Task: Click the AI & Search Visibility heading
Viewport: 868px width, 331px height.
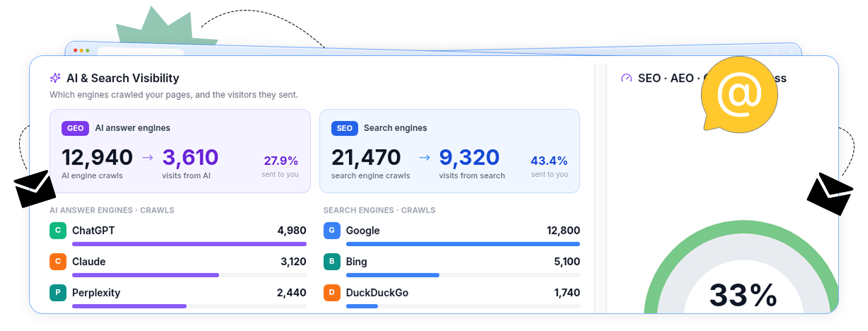Action: coord(122,78)
